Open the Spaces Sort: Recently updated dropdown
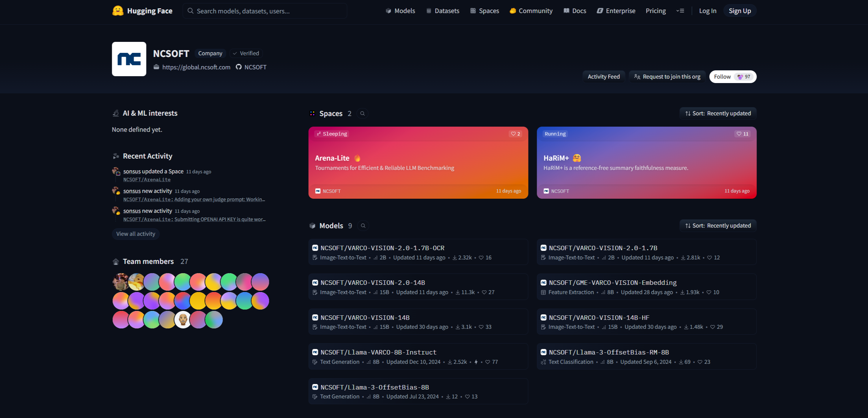The image size is (868, 418). 718,114
